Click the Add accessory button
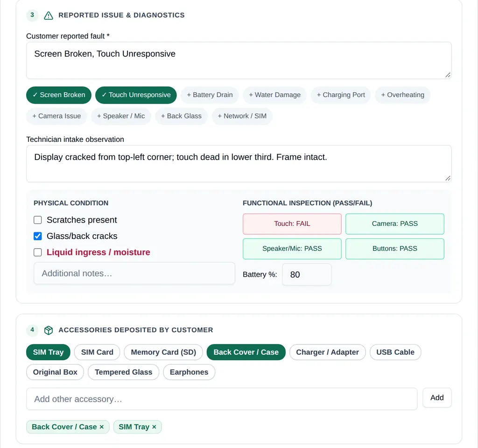This screenshot has height=448, width=478. (437, 398)
